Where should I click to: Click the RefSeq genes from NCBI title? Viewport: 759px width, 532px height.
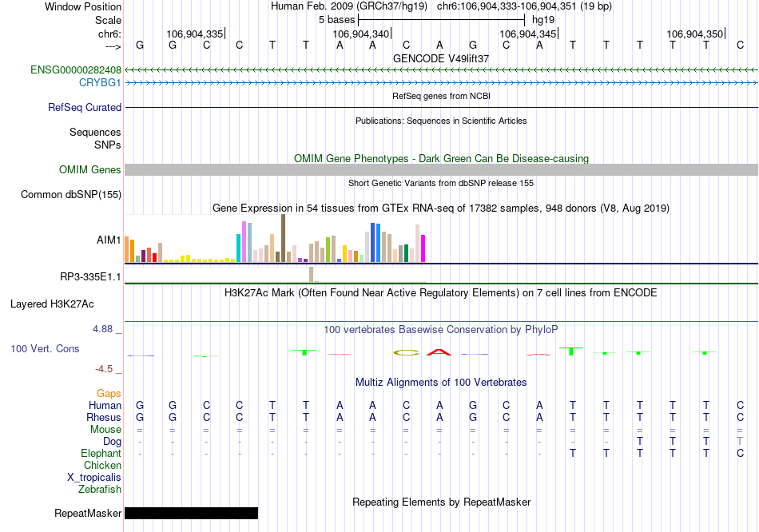coord(442,97)
